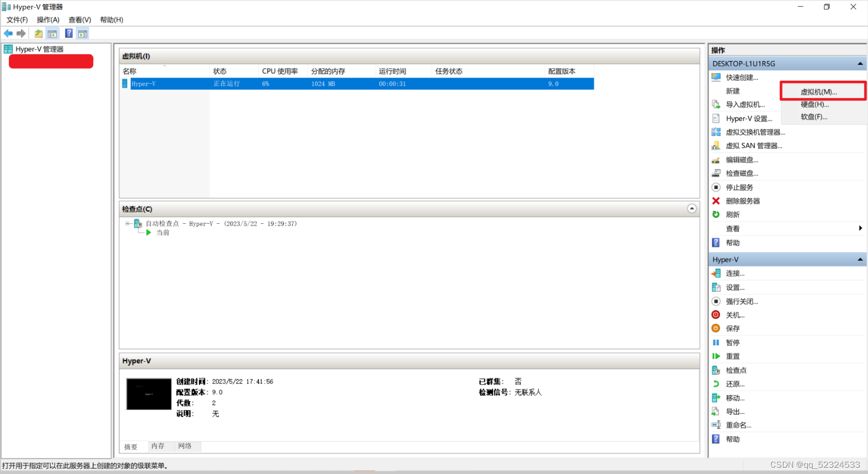Click the Show/Hide action pane toolbar icon
This screenshot has width=868, height=474.
pyautogui.click(x=83, y=33)
